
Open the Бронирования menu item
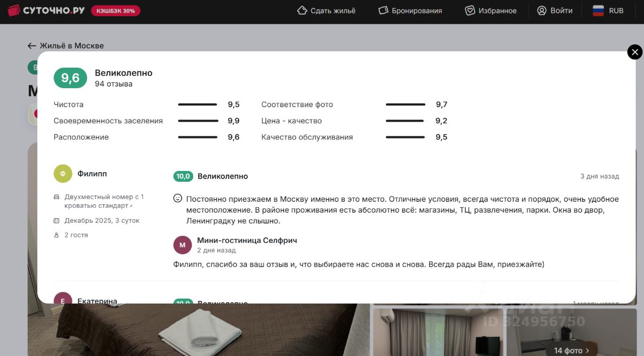[x=417, y=11]
